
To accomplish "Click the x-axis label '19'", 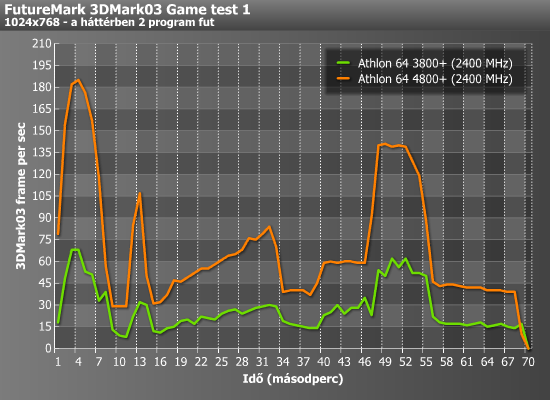I will [181, 361].
